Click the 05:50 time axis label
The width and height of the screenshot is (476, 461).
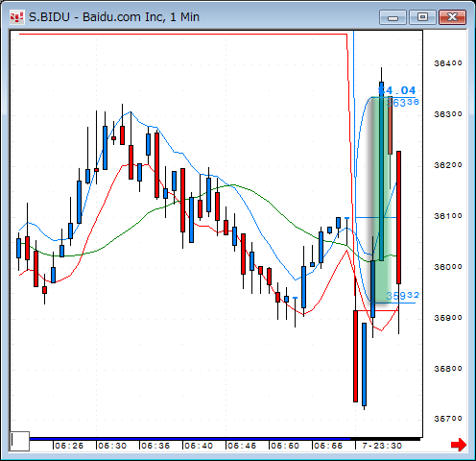[x=285, y=446]
